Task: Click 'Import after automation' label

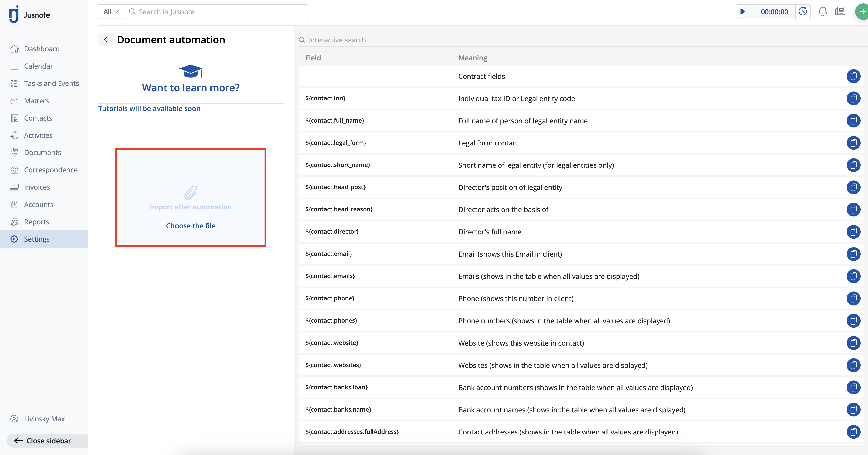Action: (x=191, y=207)
